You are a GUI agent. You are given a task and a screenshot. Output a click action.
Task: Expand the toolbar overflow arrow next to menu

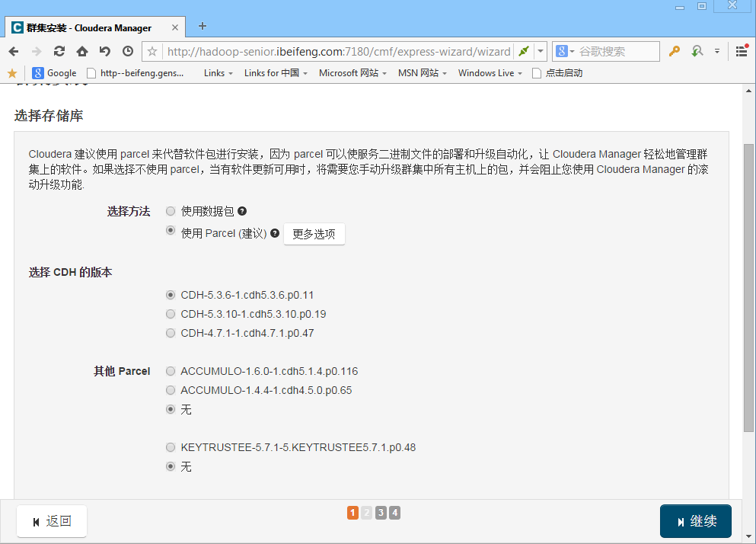[717, 51]
